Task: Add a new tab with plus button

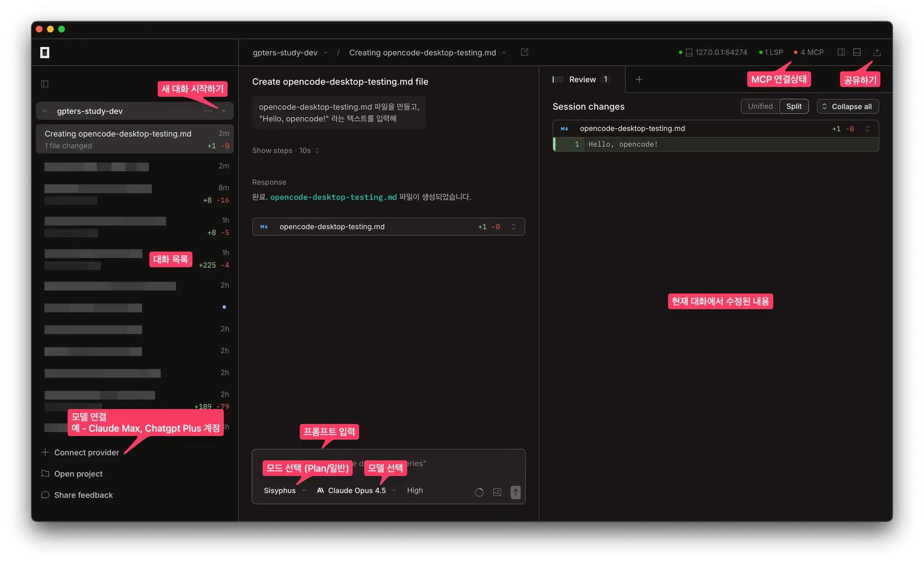Action: [x=639, y=79]
